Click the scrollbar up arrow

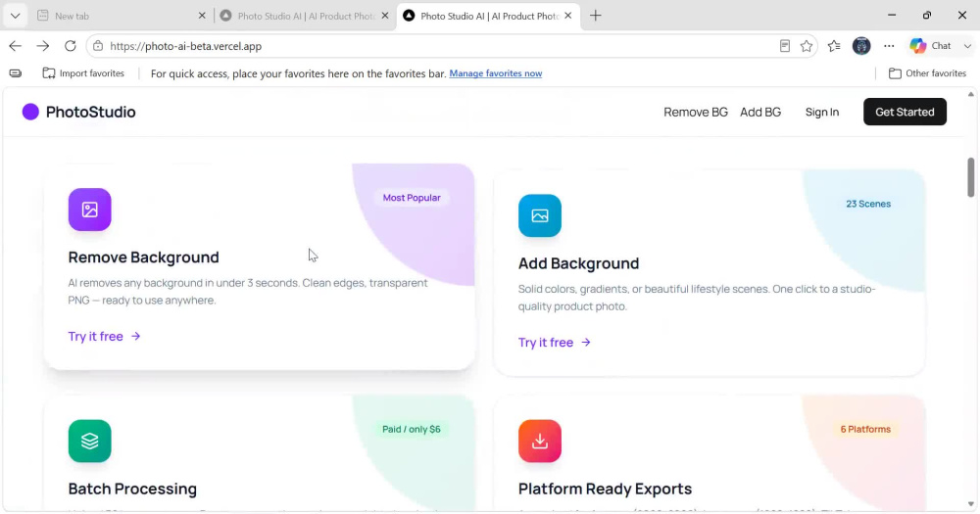[x=970, y=94]
